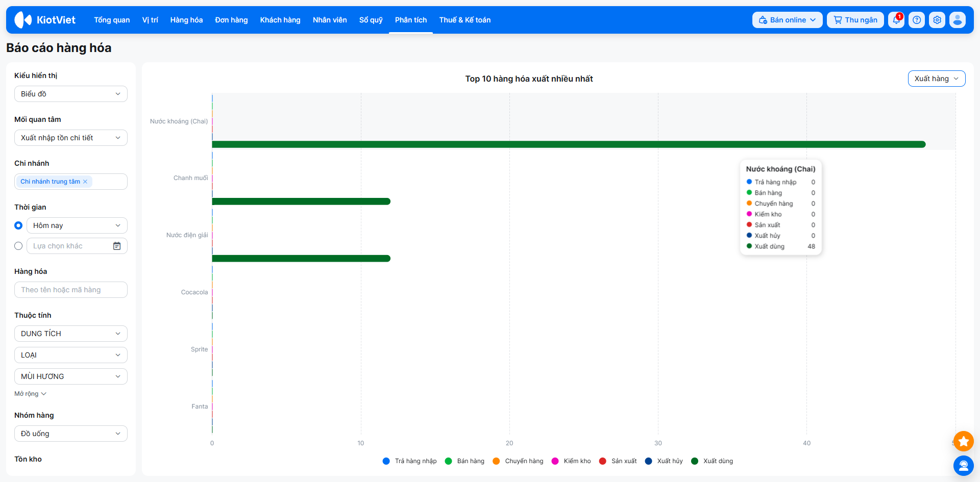This screenshot has height=482, width=980.
Task: Open the Hàng hóa menu
Action: tap(186, 20)
